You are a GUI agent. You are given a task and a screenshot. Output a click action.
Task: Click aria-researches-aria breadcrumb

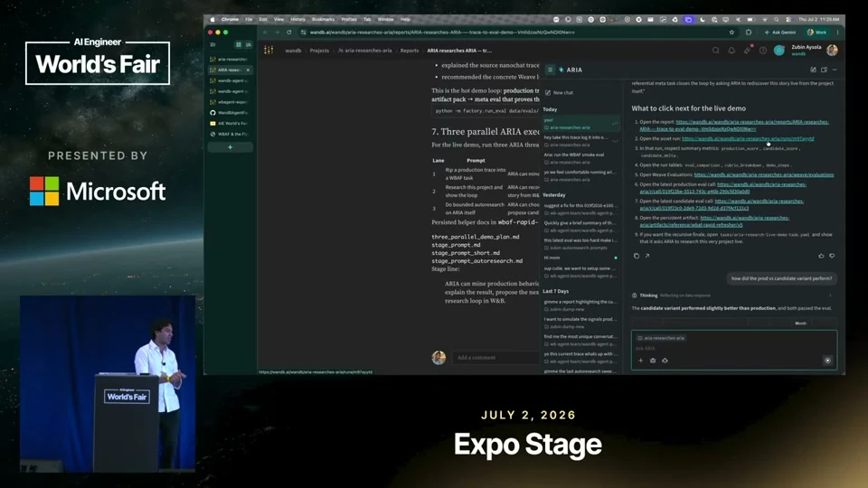coord(364,51)
